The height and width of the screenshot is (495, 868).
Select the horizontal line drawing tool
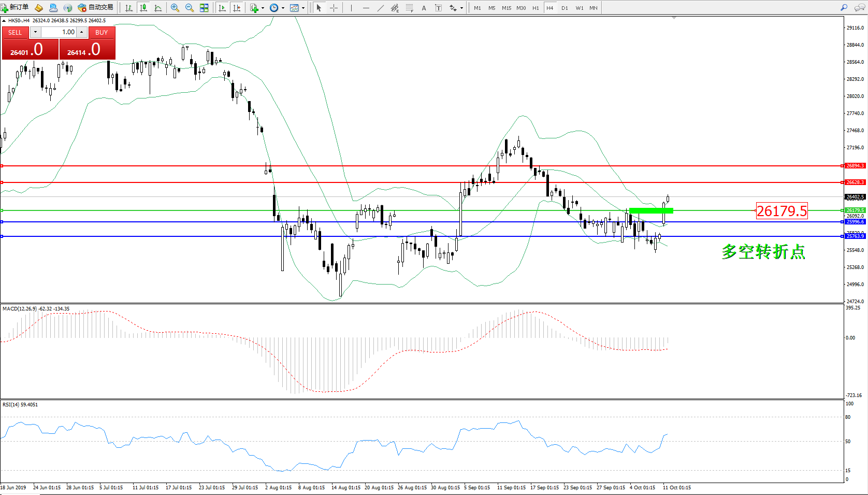366,8
